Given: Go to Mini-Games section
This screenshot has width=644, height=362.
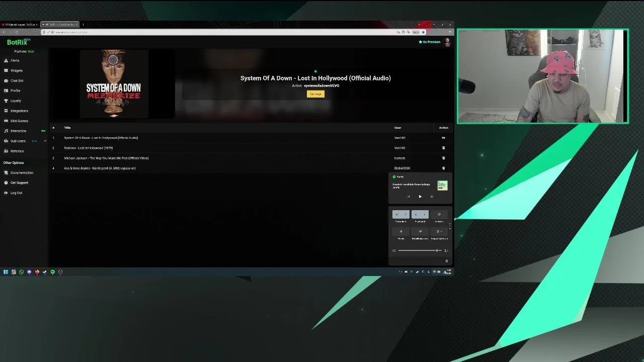Looking at the screenshot, I should tap(19, 121).
